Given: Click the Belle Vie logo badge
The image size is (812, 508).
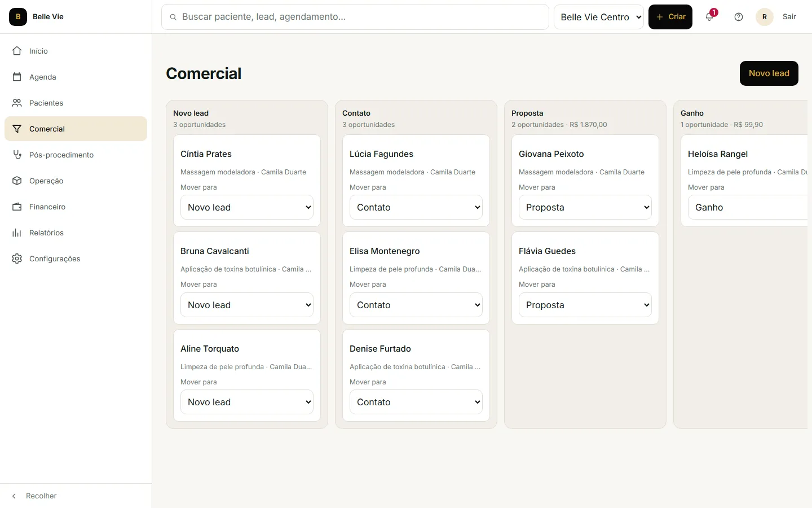Looking at the screenshot, I should pyautogui.click(x=18, y=17).
